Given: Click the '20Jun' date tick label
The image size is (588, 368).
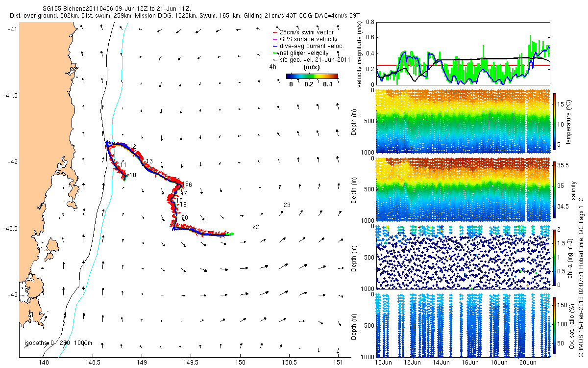Looking at the screenshot, I should 528,362.
